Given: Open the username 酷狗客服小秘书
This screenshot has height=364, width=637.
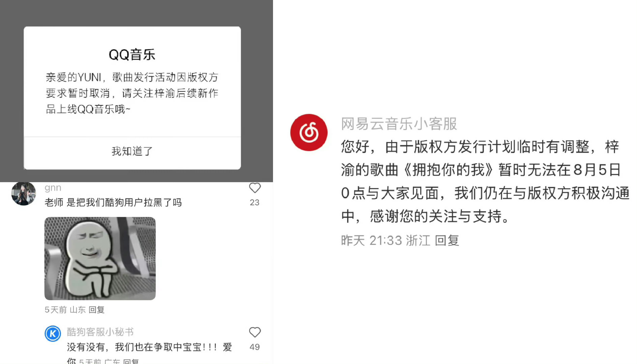Looking at the screenshot, I should 100,332.
